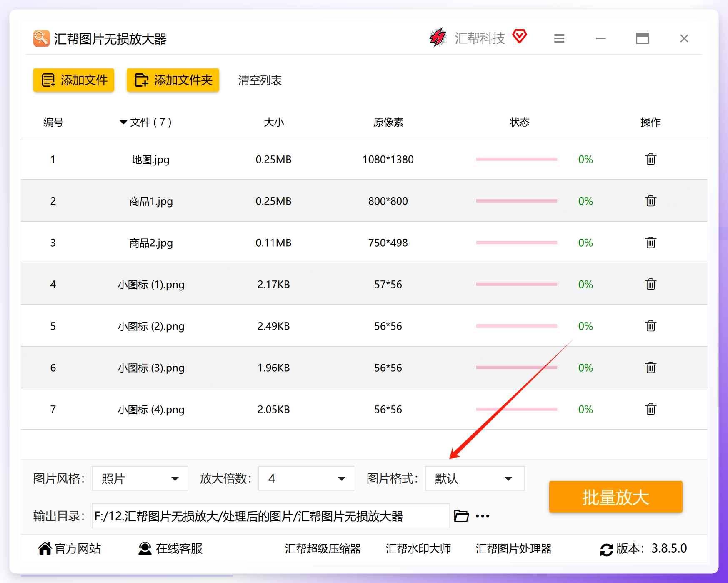Click the 2.49KB size cell
This screenshot has height=583, width=728.
tap(273, 326)
